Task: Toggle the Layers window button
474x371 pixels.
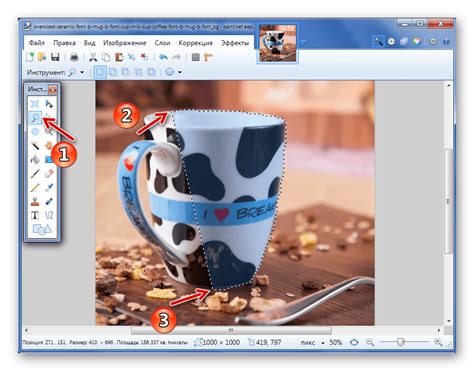Action: click(404, 41)
